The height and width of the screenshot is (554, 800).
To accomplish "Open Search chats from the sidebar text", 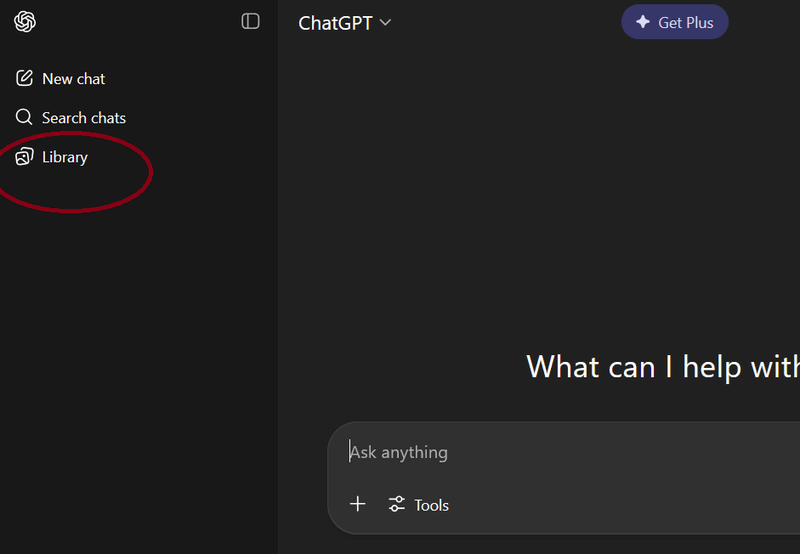I will [84, 118].
